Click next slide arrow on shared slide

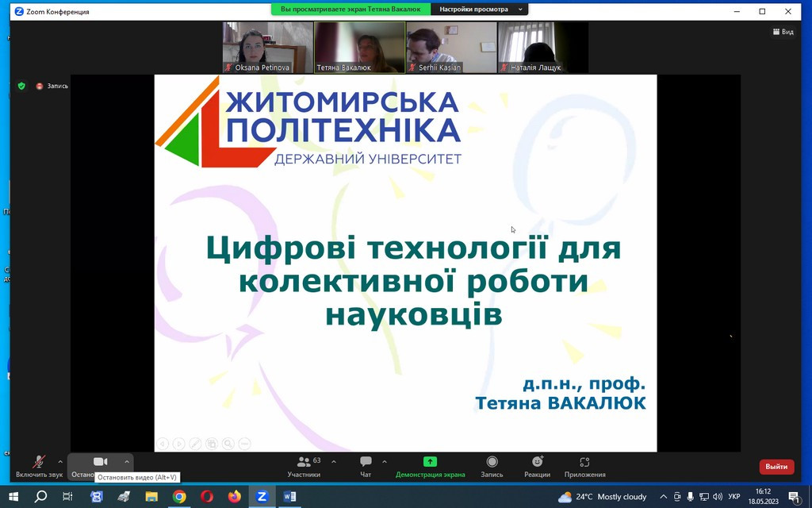click(178, 444)
